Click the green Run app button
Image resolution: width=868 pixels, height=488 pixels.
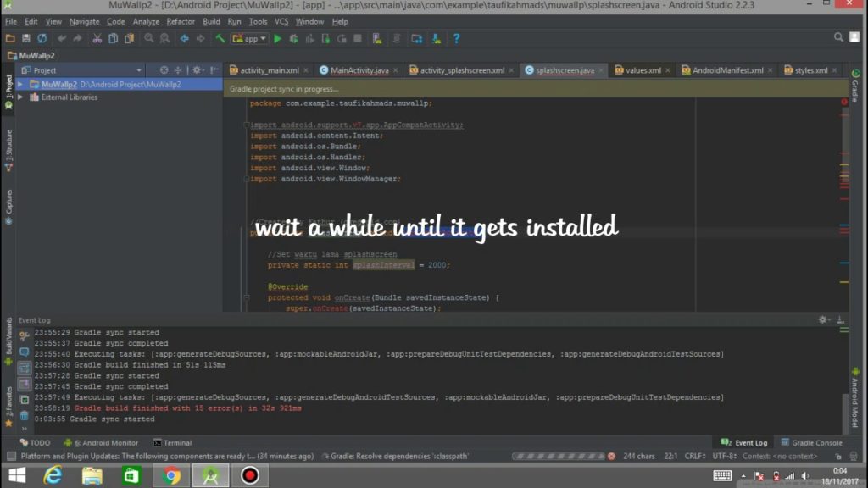coord(278,38)
